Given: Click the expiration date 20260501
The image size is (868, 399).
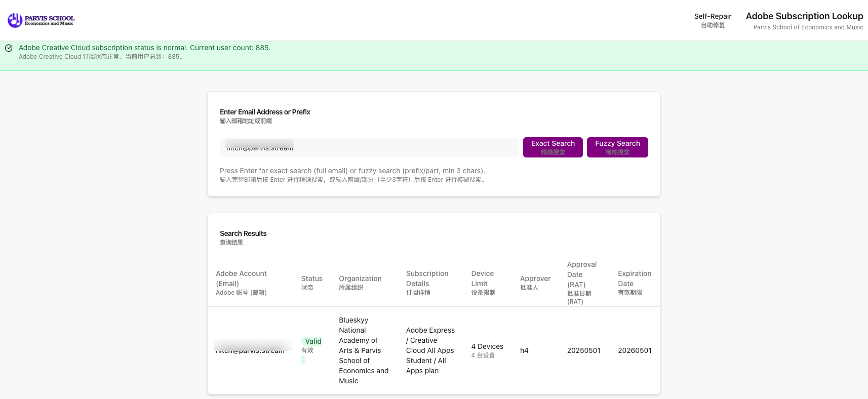Looking at the screenshot, I should click(635, 350).
